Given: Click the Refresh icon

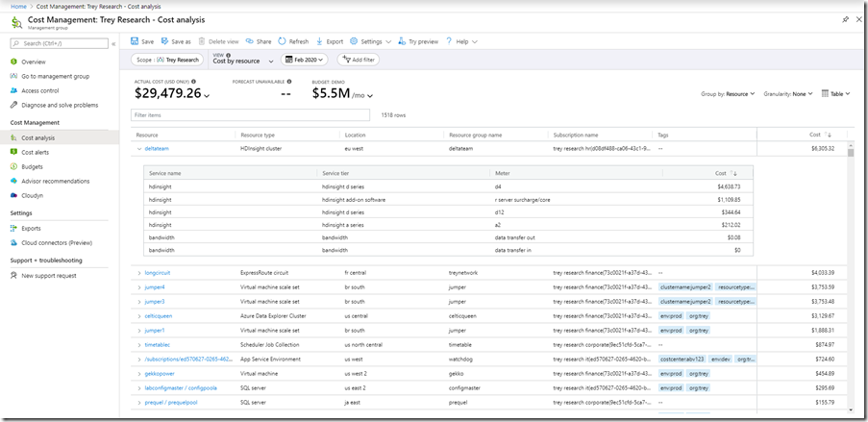Looking at the screenshot, I should pos(282,41).
